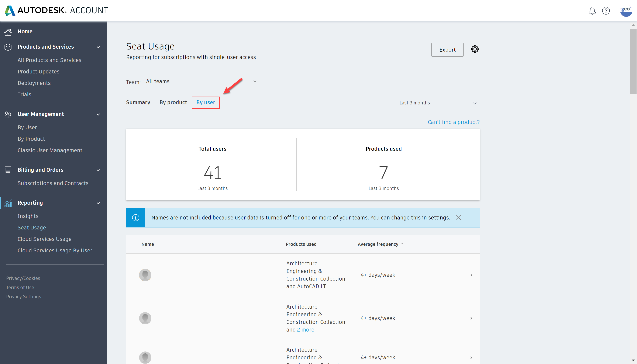Image resolution: width=637 pixels, height=364 pixels.
Task: Dismiss the info banner with X
Action: [458, 218]
